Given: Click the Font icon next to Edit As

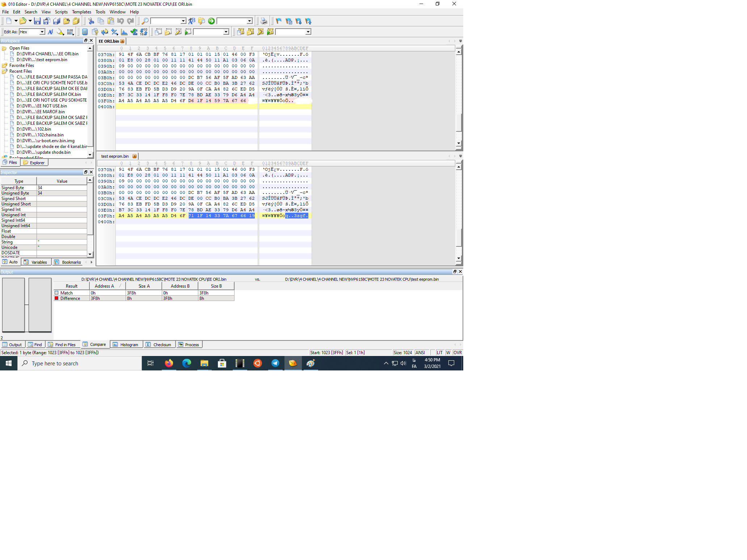Looking at the screenshot, I should pyautogui.click(x=50, y=32).
